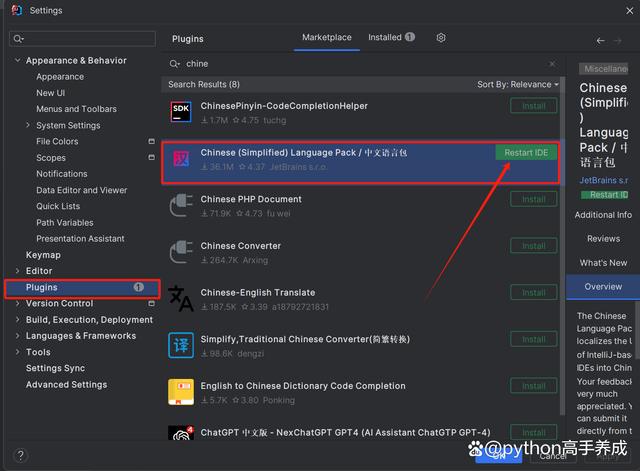The width and height of the screenshot is (640, 471).
Task: Click the Chinese Language Pack plugin icon
Action: 181,159
